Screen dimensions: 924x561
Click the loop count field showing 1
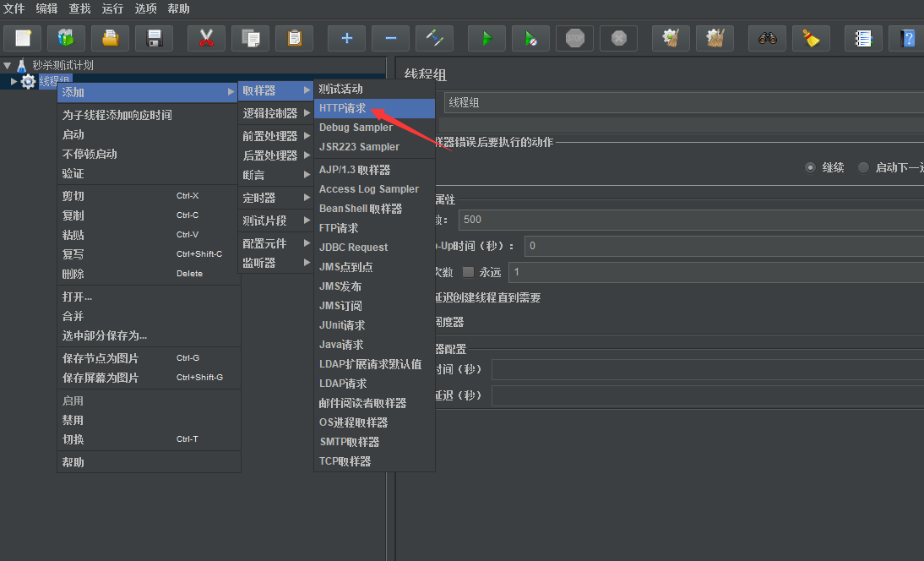pos(716,272)
